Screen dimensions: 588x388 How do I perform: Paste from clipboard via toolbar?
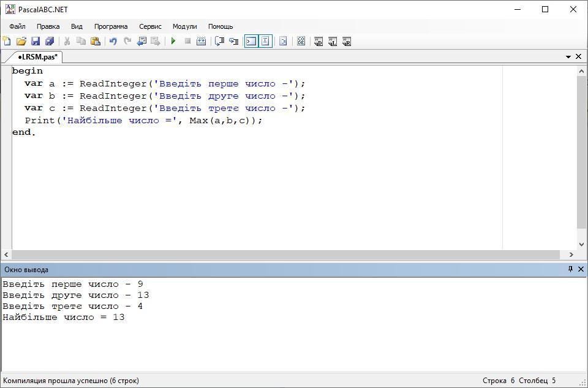coord(96,41)
